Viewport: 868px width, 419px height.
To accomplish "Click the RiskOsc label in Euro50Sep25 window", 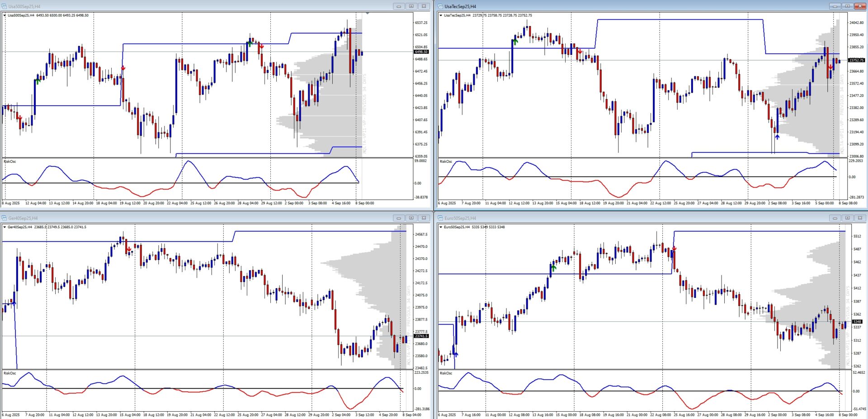I will click(x=446, y=373).
